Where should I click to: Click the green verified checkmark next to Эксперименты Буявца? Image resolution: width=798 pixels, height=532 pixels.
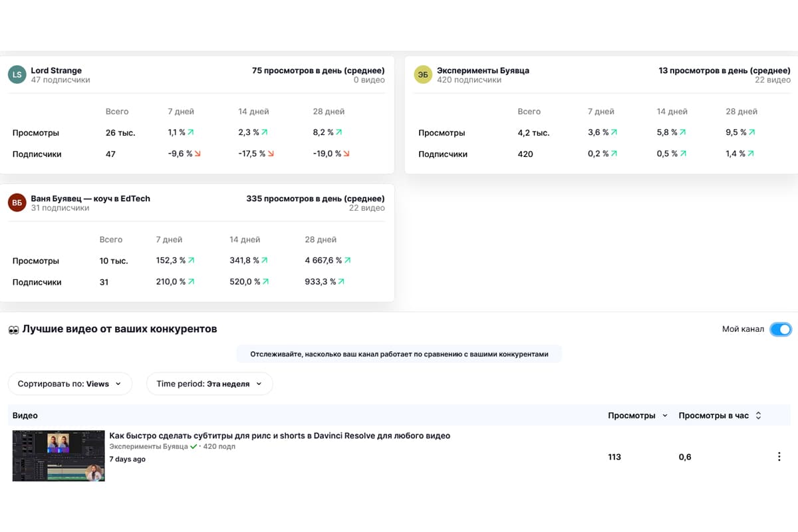pos(194,447)
